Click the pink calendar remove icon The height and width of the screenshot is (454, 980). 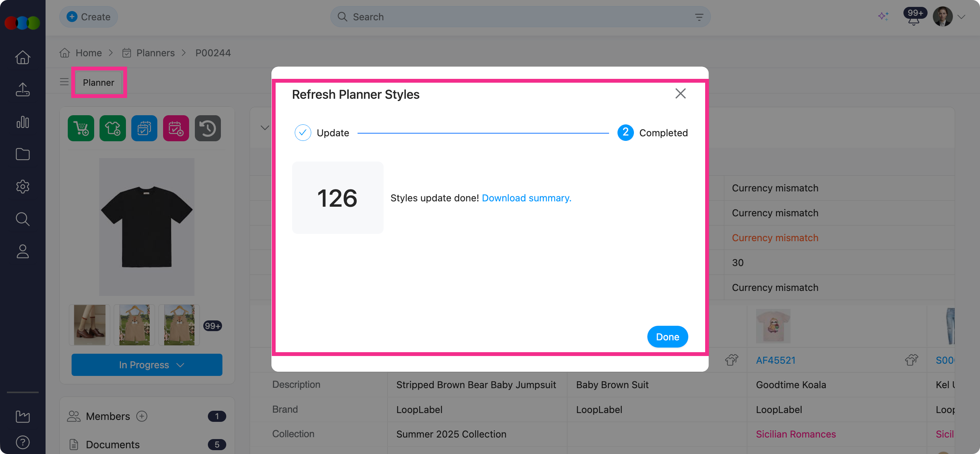pyautogui.click(x=176, y=128)
